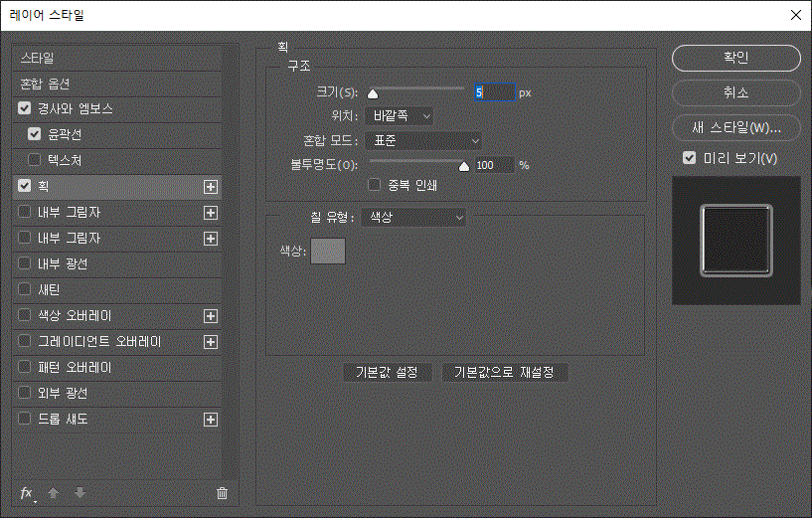
Task: Enable the 그레이디언트 오버레이 checkbox
Action: click(x=24, y=341)
